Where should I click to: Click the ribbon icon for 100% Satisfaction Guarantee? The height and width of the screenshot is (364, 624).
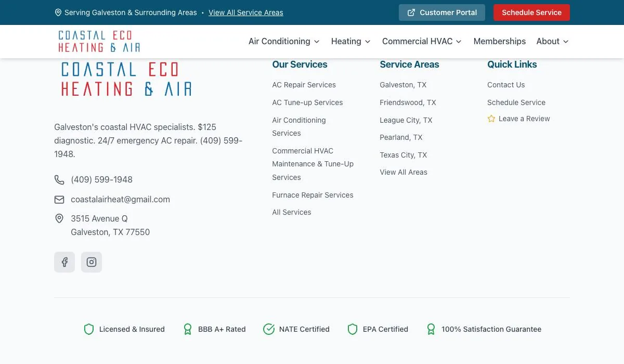431,329
